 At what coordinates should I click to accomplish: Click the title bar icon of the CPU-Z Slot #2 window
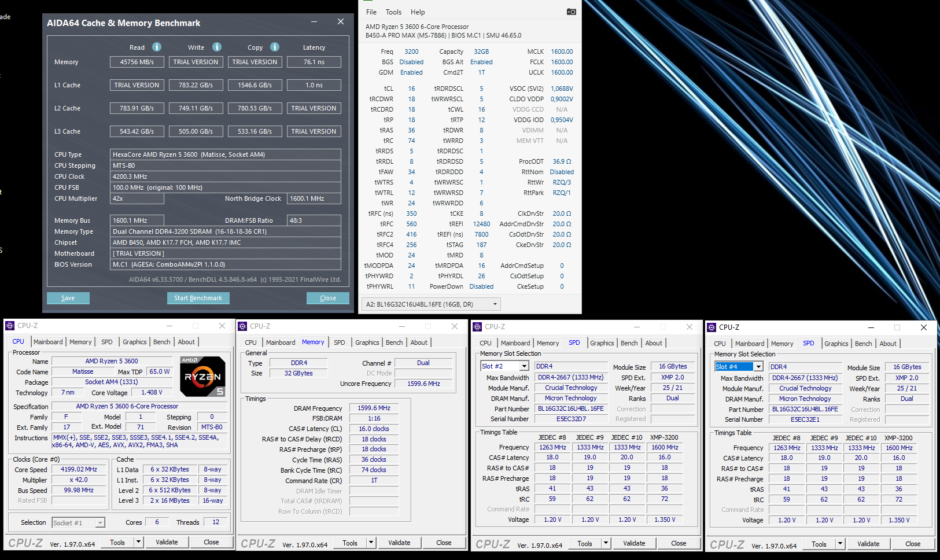[x=477, y=327]
